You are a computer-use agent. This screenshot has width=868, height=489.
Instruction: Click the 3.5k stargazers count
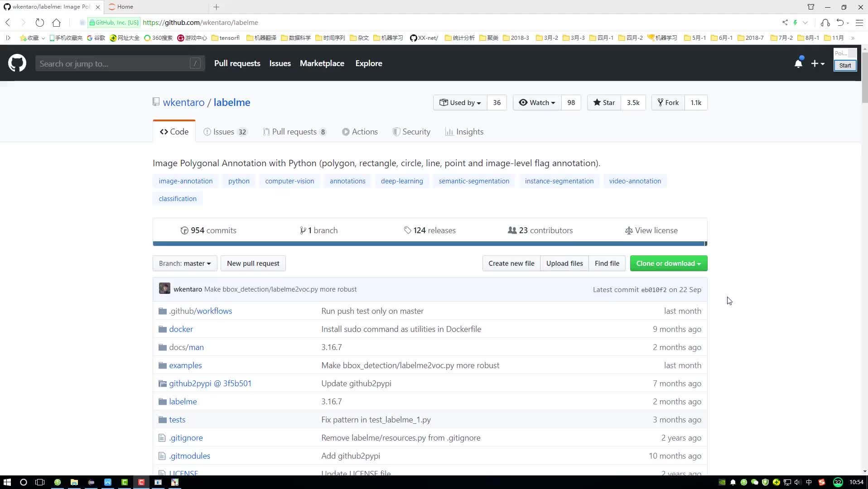click(x=633, y=103)
